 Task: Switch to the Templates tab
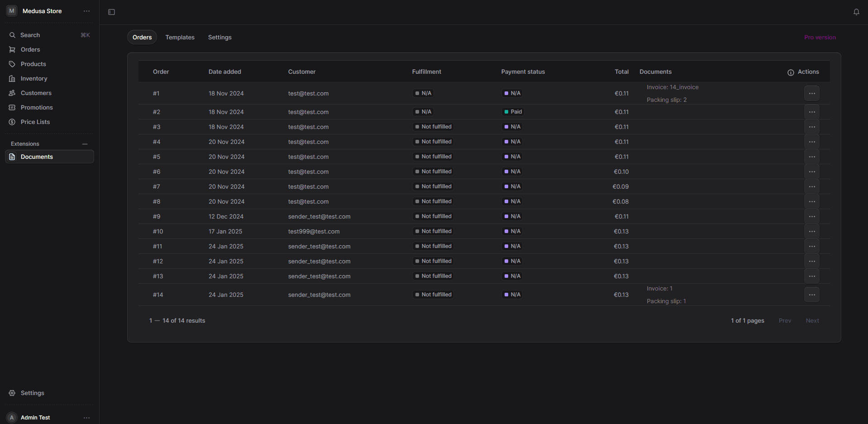coord(180,37)
